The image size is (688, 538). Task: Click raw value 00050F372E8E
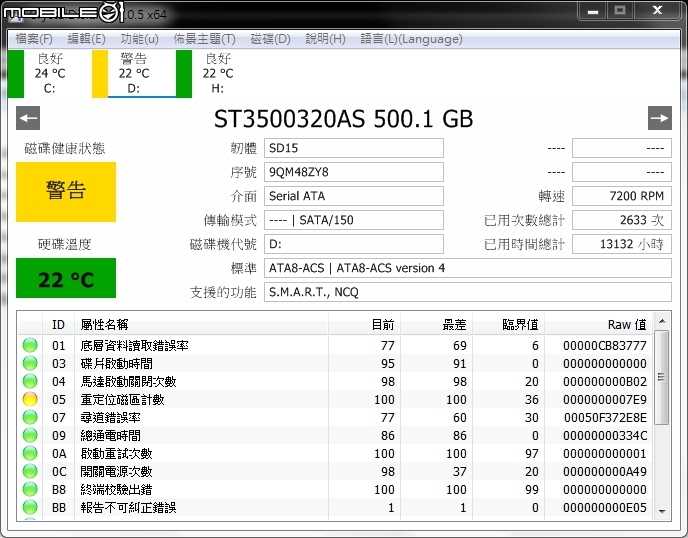605,418
